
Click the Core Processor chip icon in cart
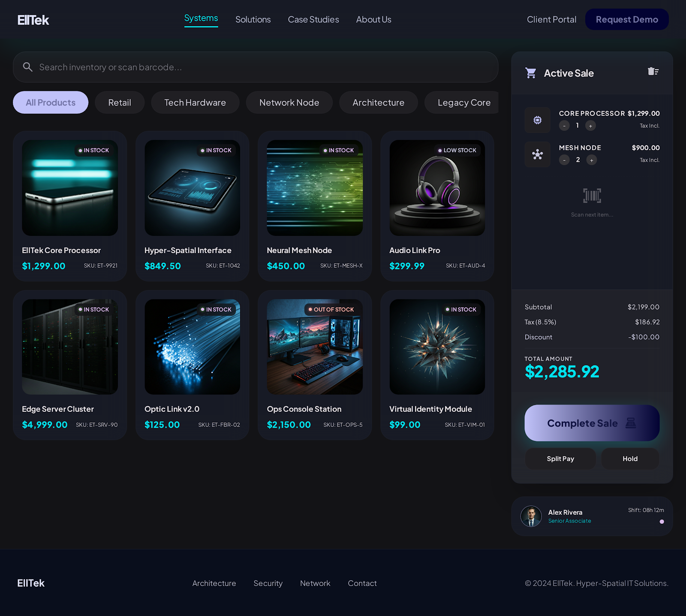[x=537, y=120]
